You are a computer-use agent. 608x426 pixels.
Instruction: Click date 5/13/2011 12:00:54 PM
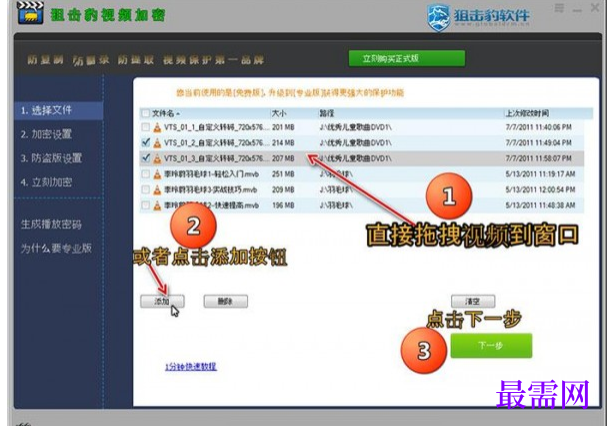[x=540, y=190]
